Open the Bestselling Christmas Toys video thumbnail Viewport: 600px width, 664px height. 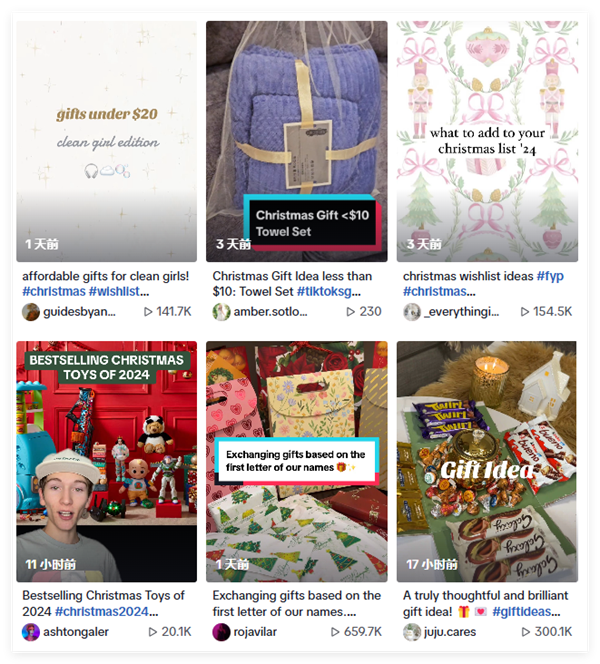tap(107, 462)
